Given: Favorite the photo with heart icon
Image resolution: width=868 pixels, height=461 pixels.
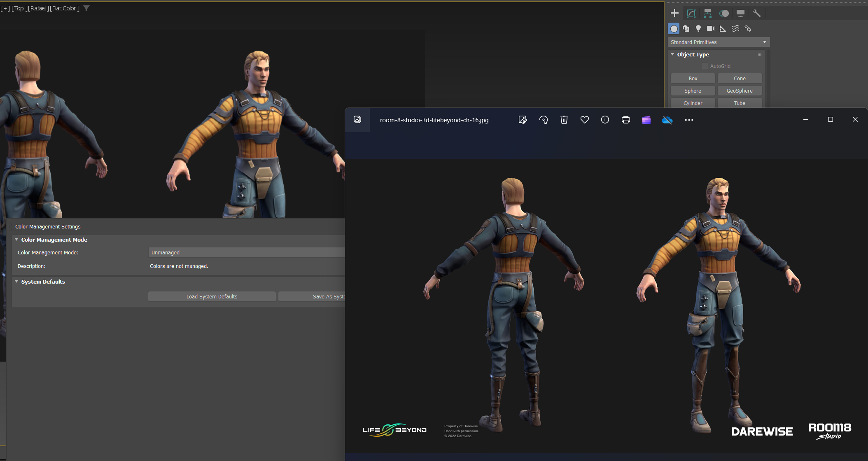Looking at the screenshot, I should (x=585, y=120).
